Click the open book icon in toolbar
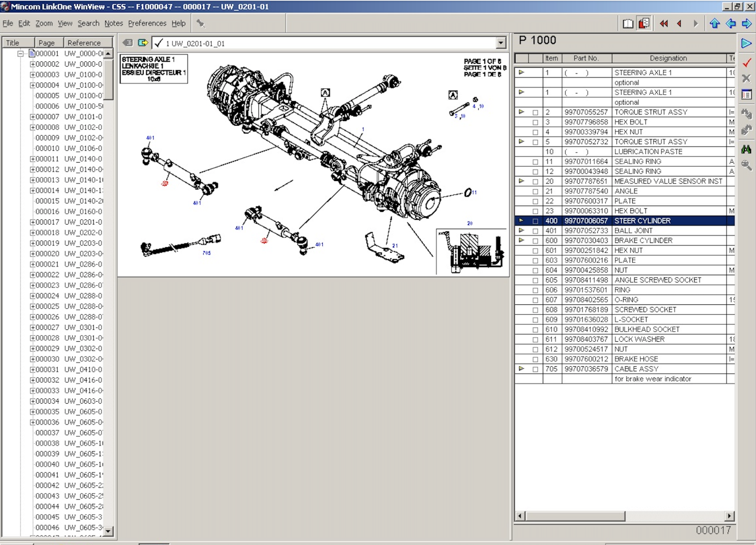 point(627,24)
